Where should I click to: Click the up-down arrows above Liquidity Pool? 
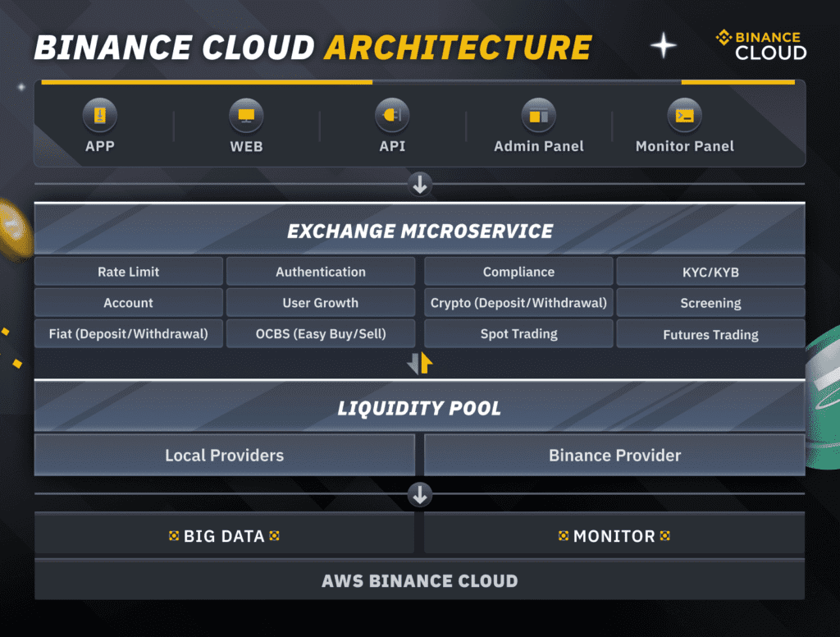[x=419, y=363]
